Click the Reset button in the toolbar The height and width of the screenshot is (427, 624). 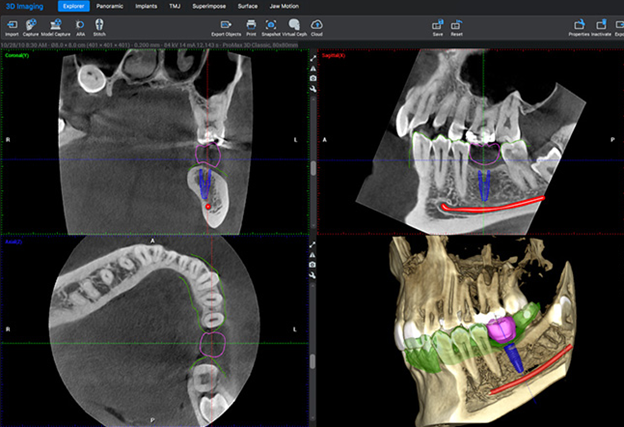click(x=457, y=24)
